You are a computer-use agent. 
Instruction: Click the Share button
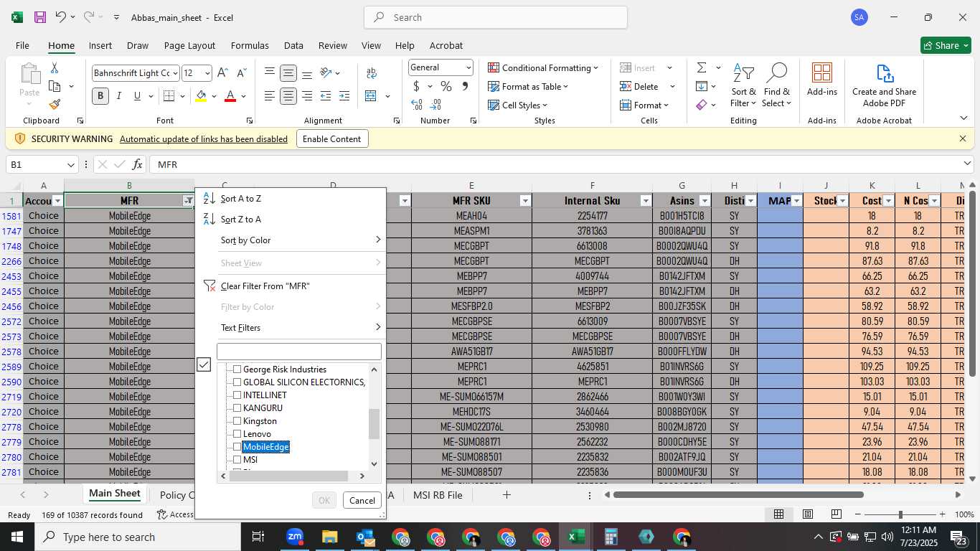[x=946, y=45]
